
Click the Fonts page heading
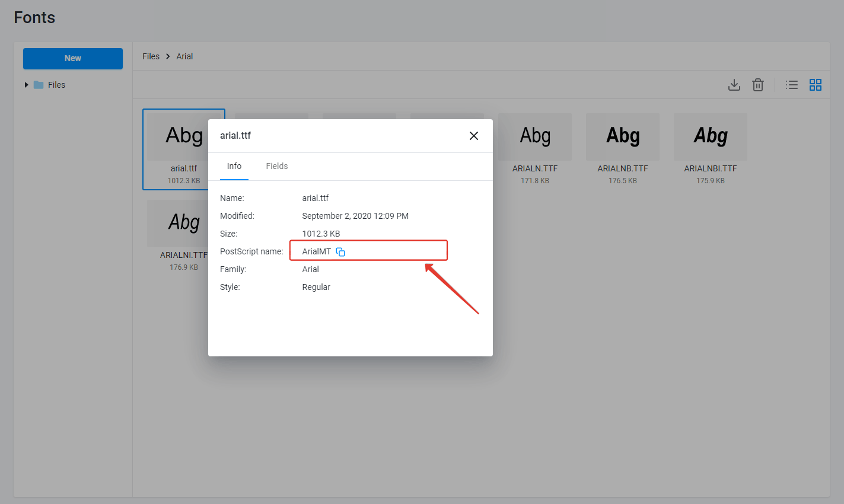coord(34,18)
